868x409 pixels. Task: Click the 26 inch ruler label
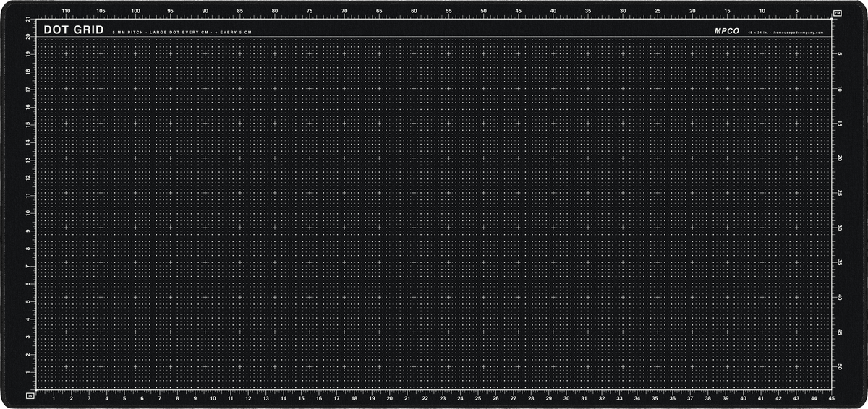point(495,398)
